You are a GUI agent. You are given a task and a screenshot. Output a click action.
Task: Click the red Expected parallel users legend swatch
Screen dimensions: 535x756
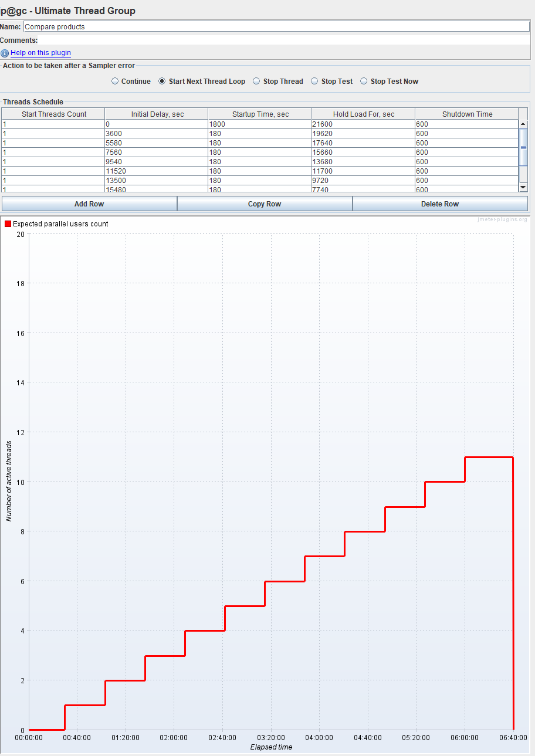click(x=8, y=223)
